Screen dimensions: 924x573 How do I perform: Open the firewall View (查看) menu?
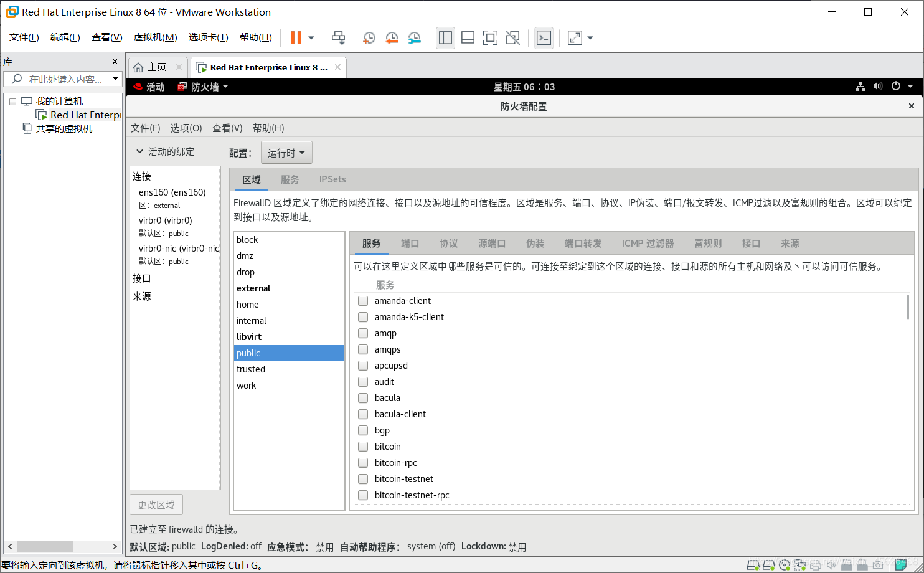227,128
